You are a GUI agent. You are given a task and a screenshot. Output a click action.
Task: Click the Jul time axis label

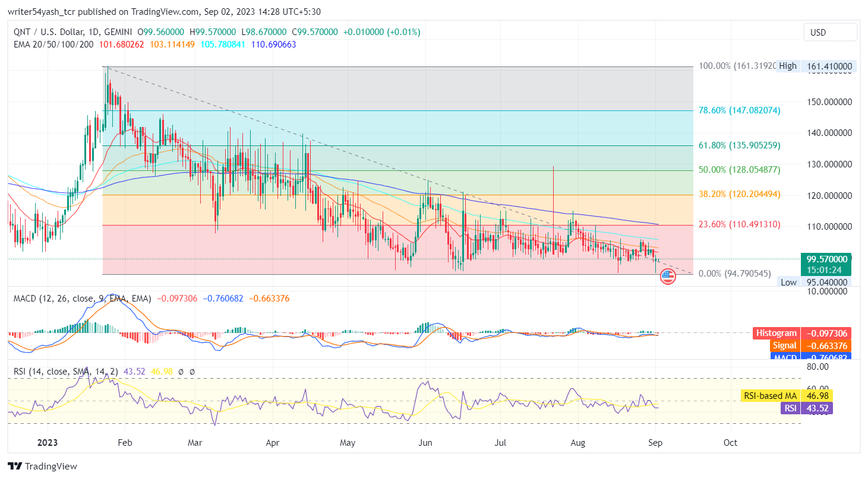500,443
